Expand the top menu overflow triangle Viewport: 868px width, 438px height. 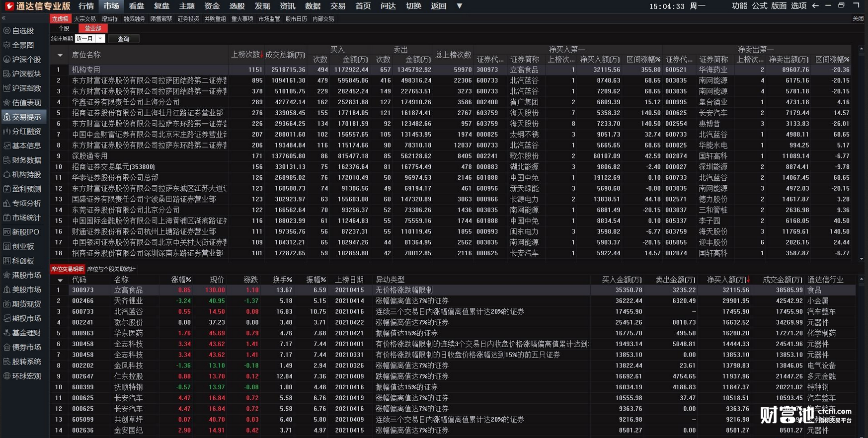coord(460,6)
